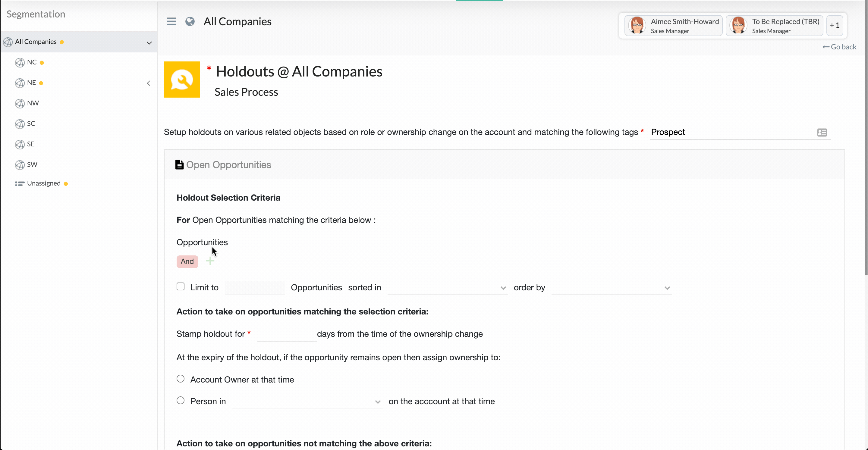The height and width of the screenshot is (450, 868).
Task: Select NW in the segmentation tree
Action: [33, 103]
